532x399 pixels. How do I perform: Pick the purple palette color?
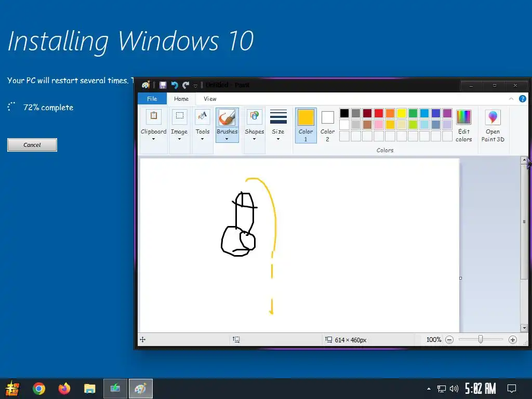pyautogui.click(x=447, y=113)
